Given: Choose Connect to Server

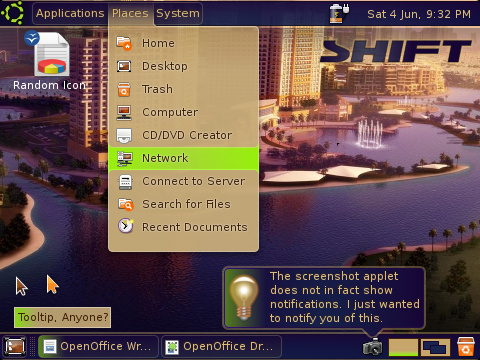Looking at the screenshot, I should [183, 181].
